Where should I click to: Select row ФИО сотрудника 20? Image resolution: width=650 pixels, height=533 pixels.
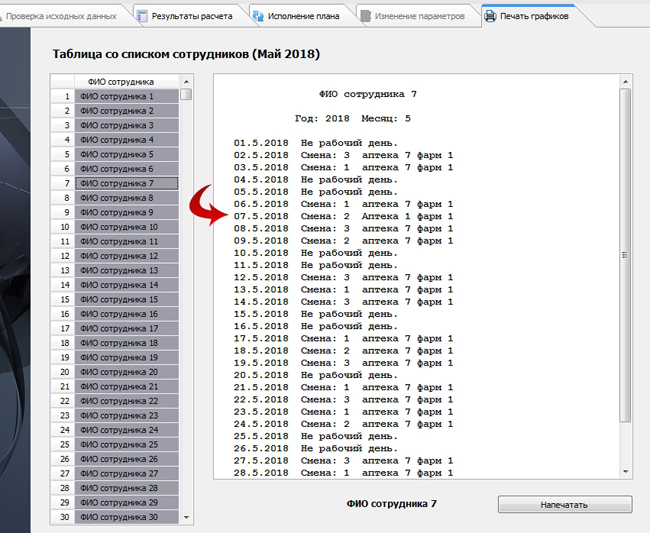(x=126, y=372)
